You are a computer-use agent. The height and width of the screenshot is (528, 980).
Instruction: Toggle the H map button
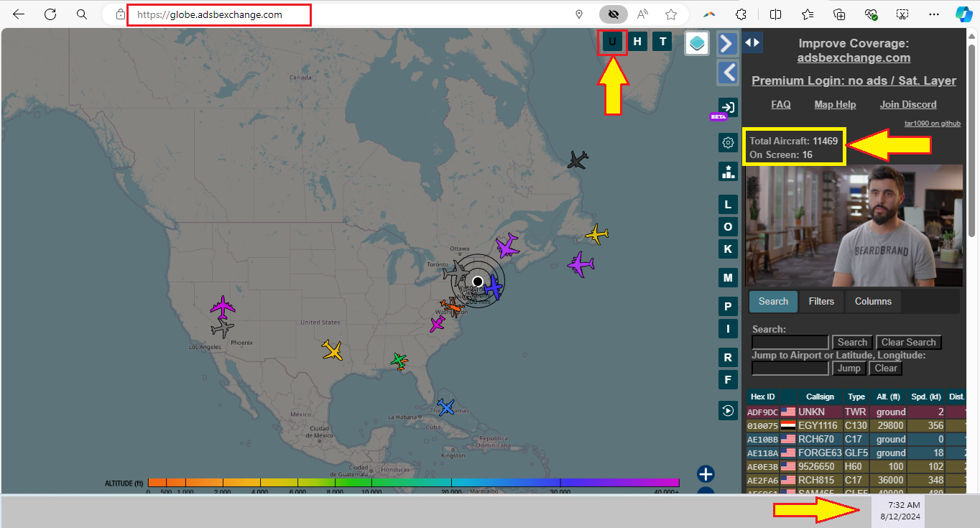click(x=637, y=42)
